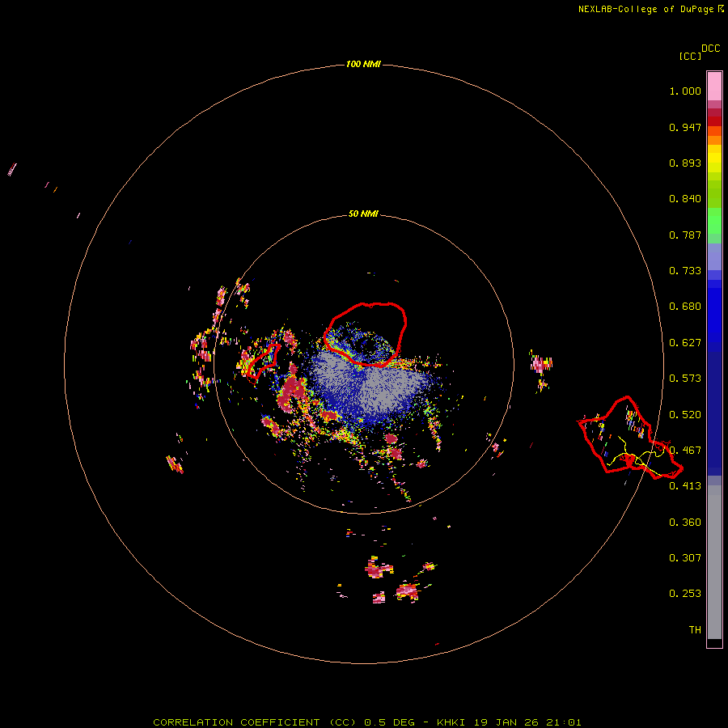The image size is (728, 728).
Task: Click the 0.573 color scale value
Action: [685, 379]
